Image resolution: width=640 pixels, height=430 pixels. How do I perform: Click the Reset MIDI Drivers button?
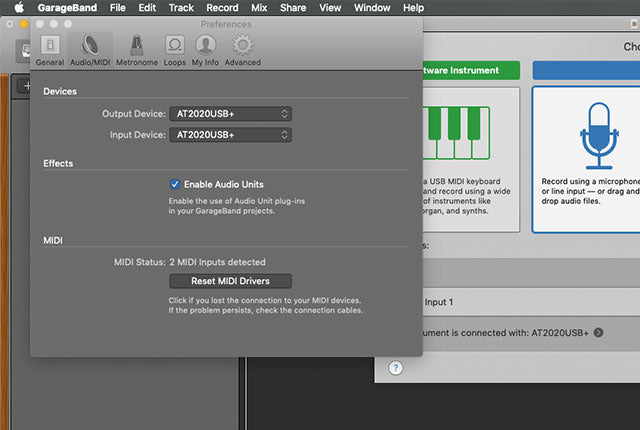tap(229, 281)
